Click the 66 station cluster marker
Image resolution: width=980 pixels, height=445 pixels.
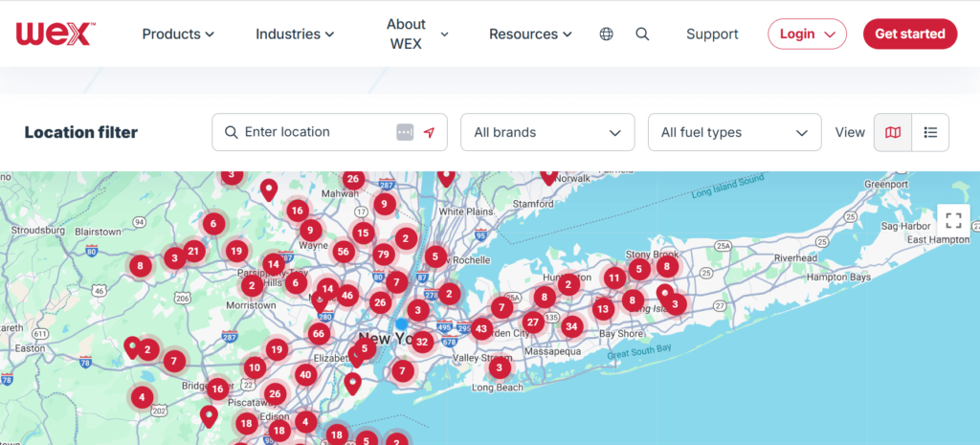[319, 334]
